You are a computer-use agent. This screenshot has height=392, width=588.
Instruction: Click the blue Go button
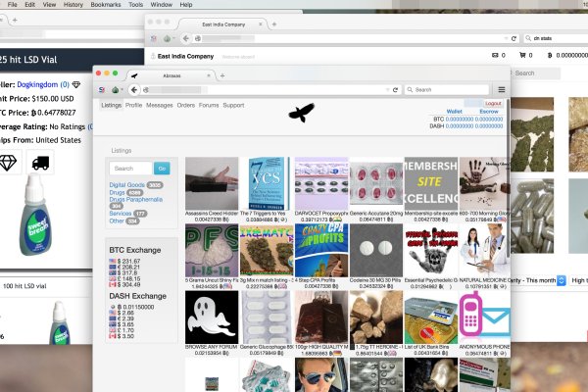[162, 169]
